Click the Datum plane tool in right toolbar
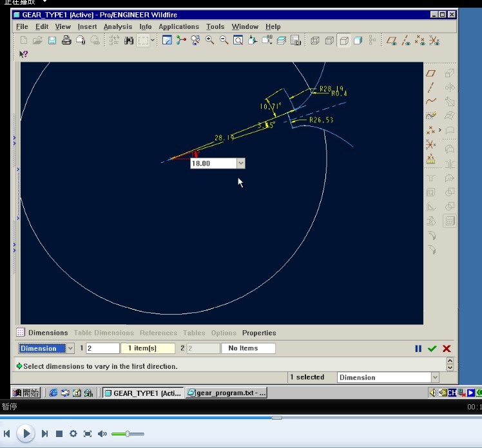Screen dimensions: 482x448 click(430, 73)
